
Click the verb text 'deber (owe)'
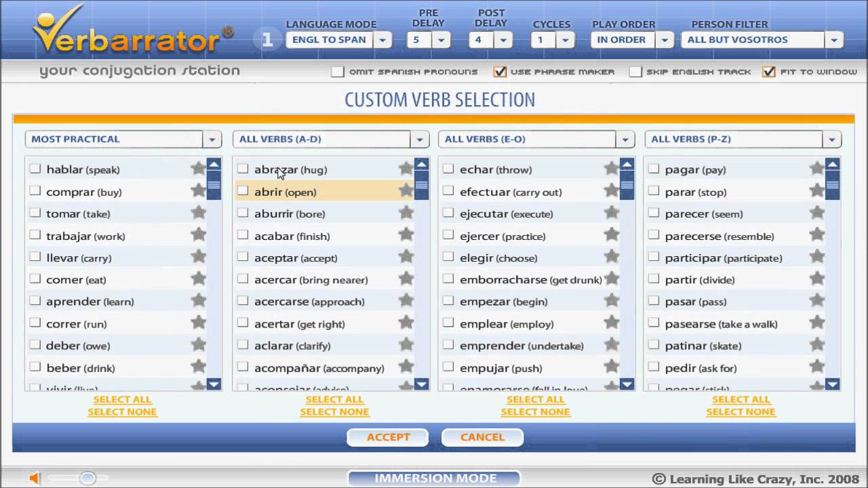(78, 346)
